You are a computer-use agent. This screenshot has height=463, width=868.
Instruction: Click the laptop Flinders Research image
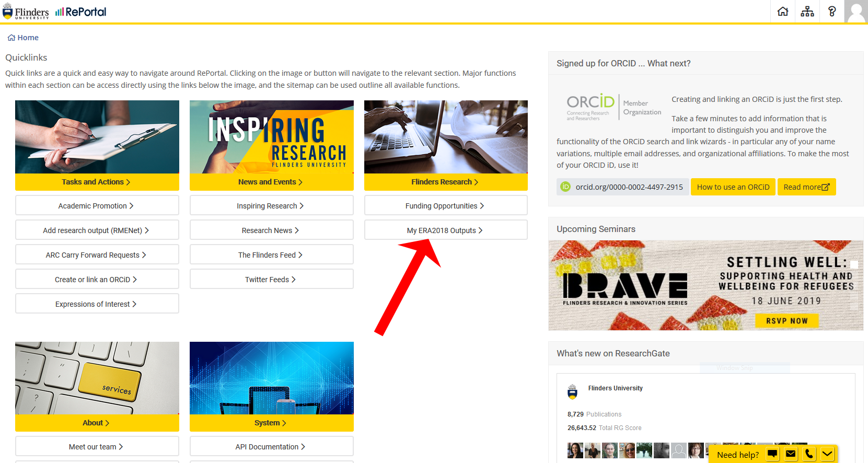(446, 137)
